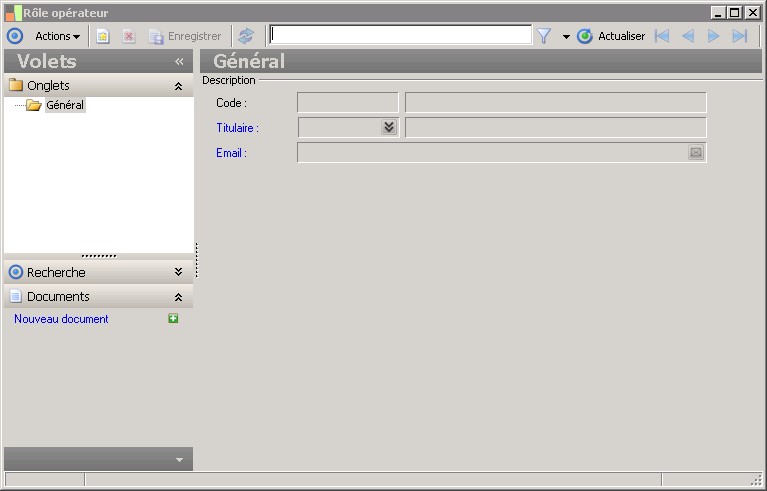This screenshot has width=767, height=491.
Task: Click the Documents header label
Action: pos(58,296)
